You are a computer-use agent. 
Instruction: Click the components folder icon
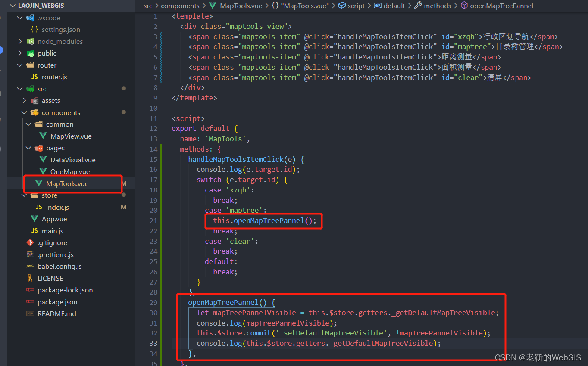[35, 112]
